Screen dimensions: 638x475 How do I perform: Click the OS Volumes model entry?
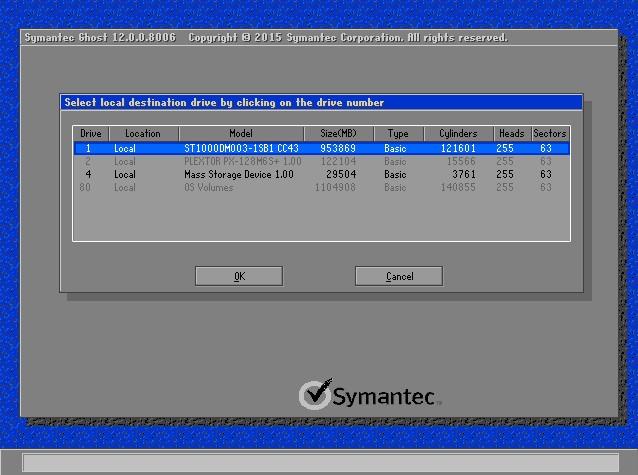pyautogui.click(x=209, y=188)
